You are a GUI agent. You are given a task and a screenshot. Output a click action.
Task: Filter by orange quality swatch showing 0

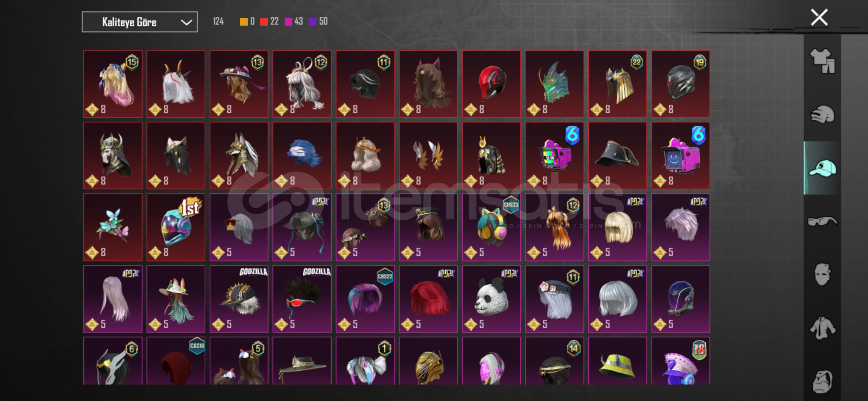pos(247,22)
